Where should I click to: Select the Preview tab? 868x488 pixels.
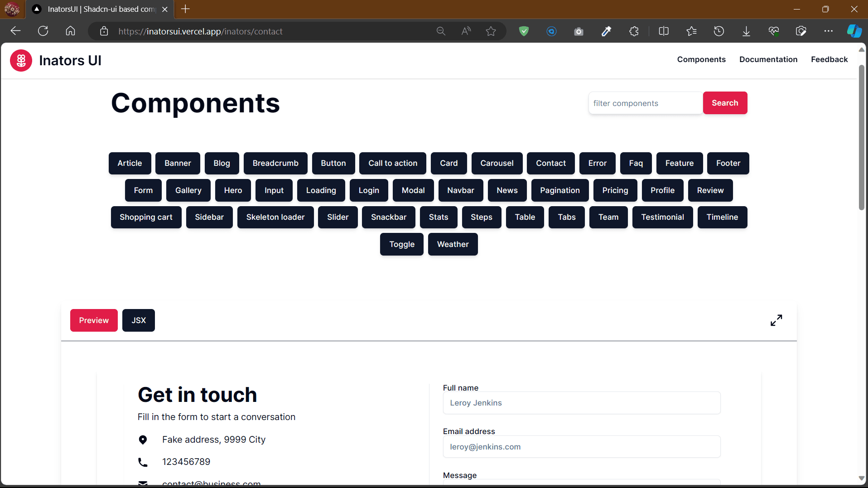click(x=94, y=320)
